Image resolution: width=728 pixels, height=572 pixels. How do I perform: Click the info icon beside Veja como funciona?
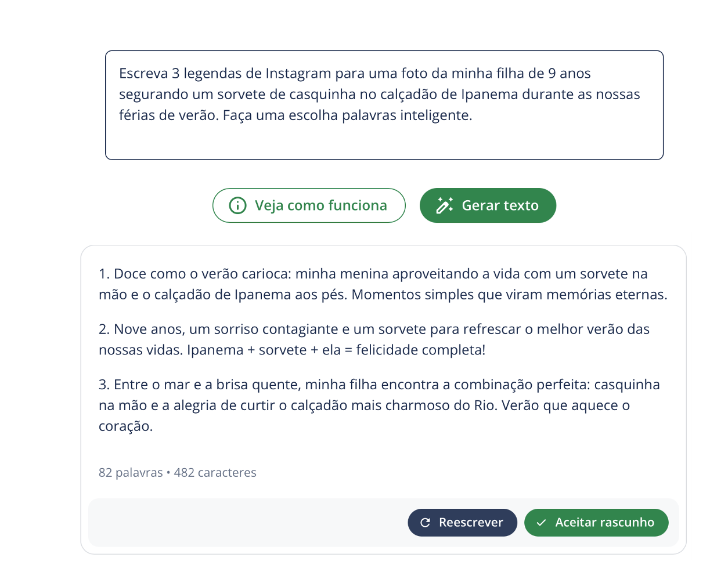click(237, 205)
